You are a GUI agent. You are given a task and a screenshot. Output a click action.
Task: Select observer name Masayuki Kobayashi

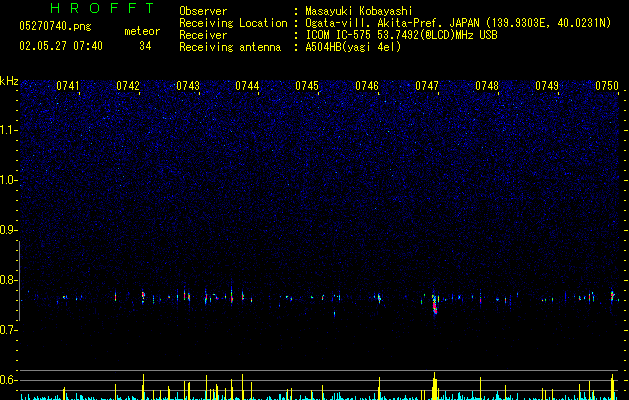(359, 11)
